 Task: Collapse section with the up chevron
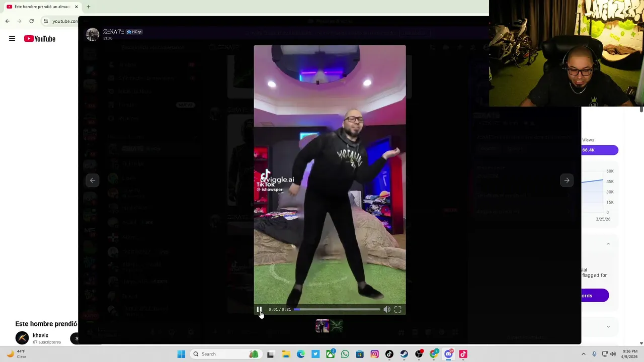pyautogui.click(x=608, y=244)
